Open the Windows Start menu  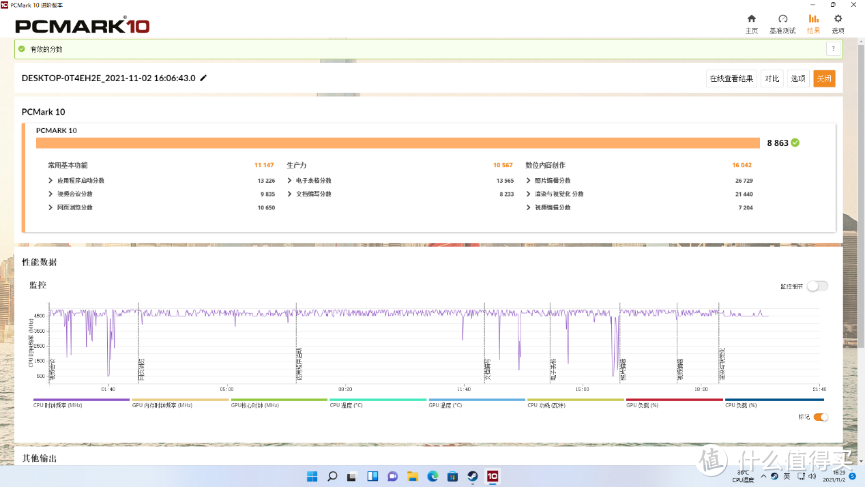pos(312,476)
